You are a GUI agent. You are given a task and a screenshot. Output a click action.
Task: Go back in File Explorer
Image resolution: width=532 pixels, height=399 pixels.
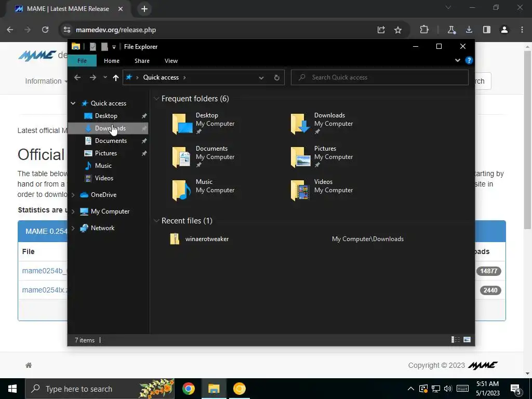tap(77, 77)
